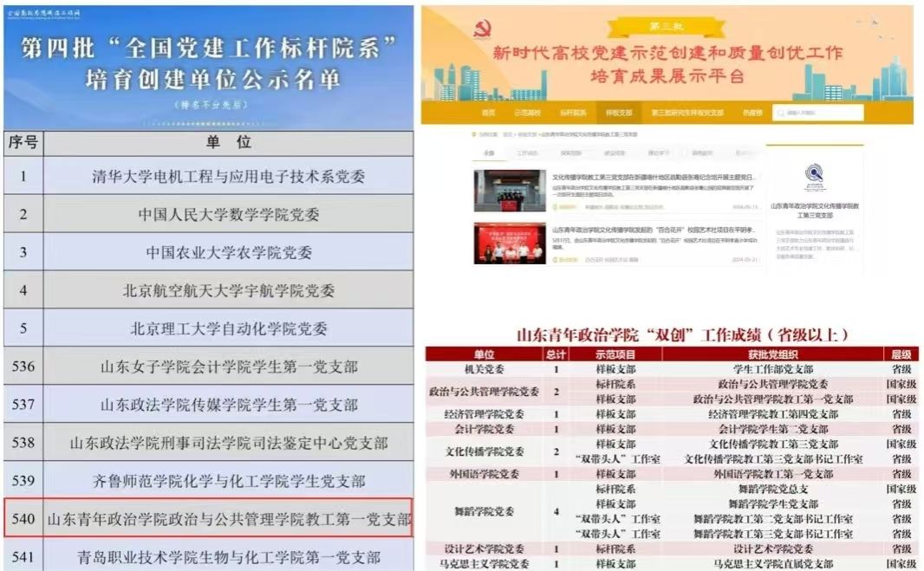Open 标杆院系 in the yellow navigation bar
The width and height of the screenshot is (924, 571).
coord(573,113)
